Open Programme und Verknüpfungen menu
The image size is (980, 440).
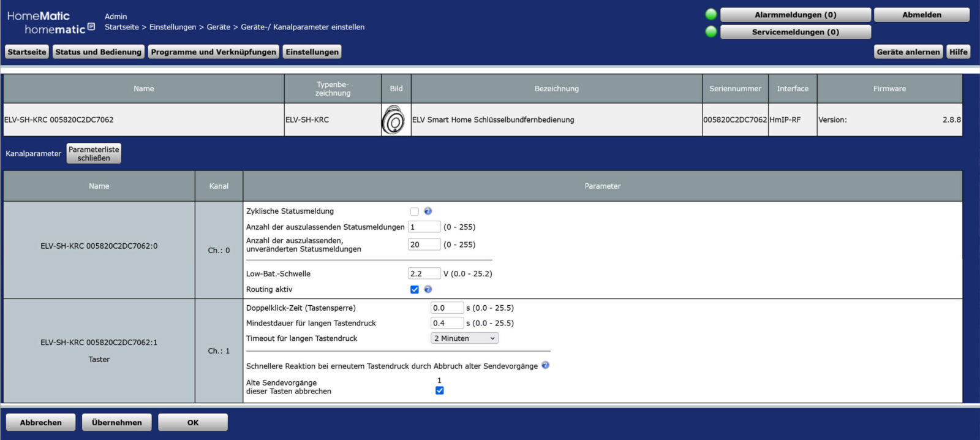213,52
